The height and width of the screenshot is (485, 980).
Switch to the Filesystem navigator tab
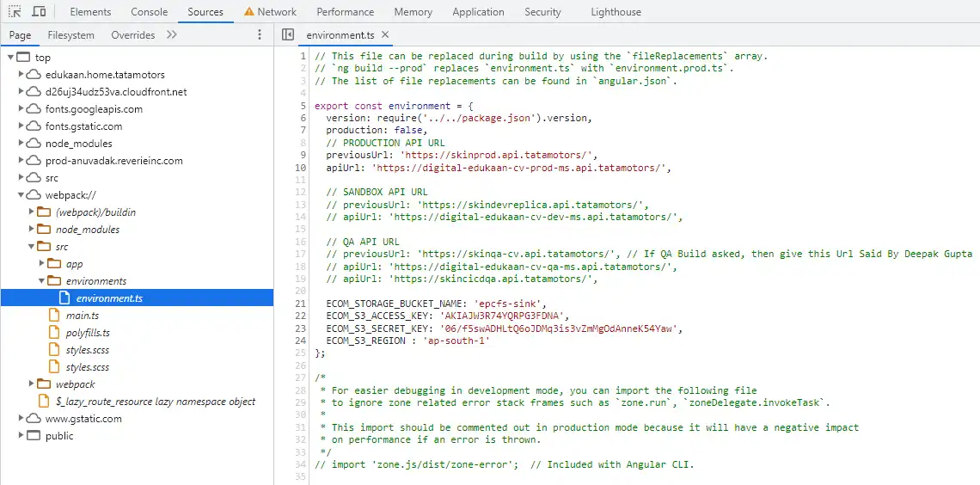point(71,35)
